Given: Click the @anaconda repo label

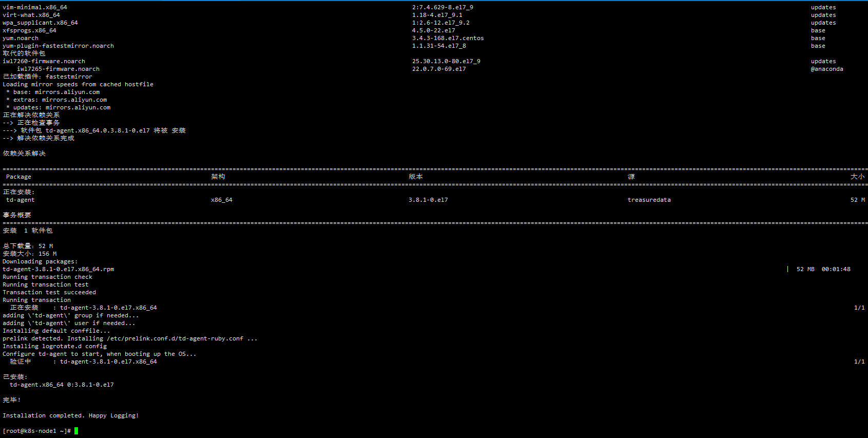Looking at the screenshot, I should coord(827,69).
